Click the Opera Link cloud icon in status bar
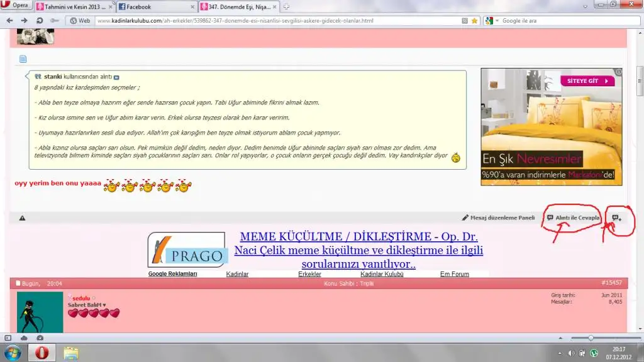The image size is (644, 362). click(24, 337)
